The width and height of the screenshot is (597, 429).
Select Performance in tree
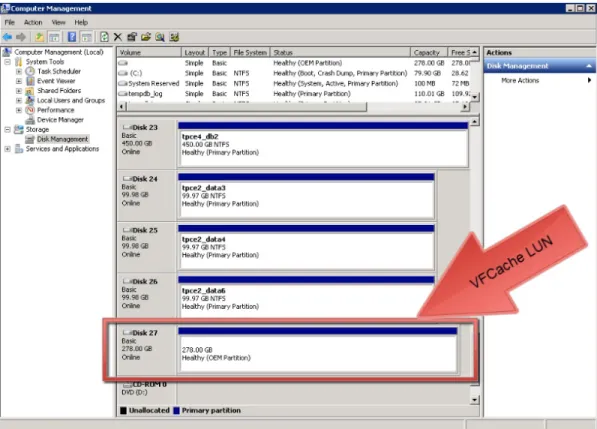(56, 110)
